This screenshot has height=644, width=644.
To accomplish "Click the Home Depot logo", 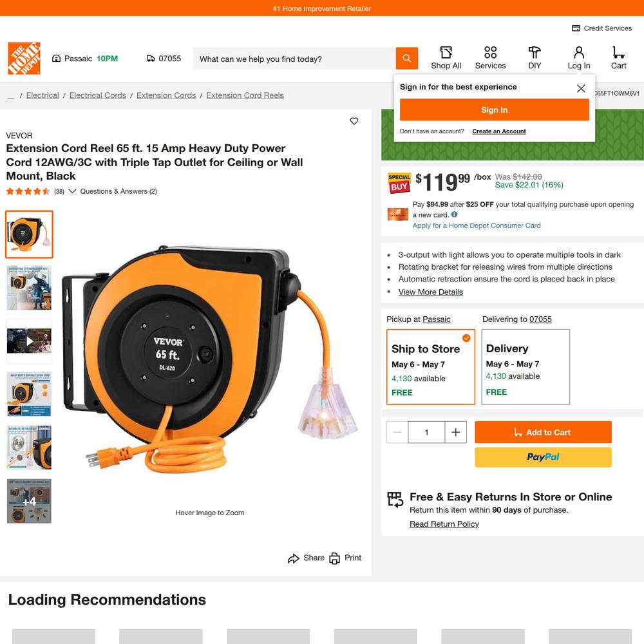I will (x=24, y=59).
